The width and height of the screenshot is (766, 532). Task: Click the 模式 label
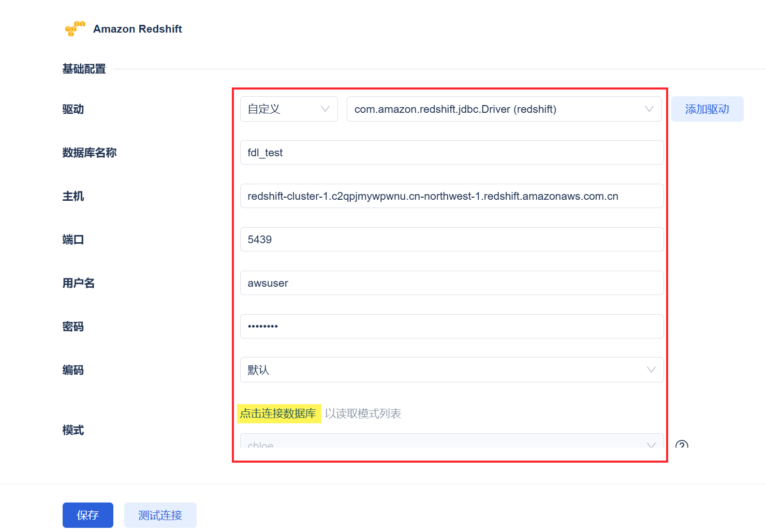coord(73,430)
